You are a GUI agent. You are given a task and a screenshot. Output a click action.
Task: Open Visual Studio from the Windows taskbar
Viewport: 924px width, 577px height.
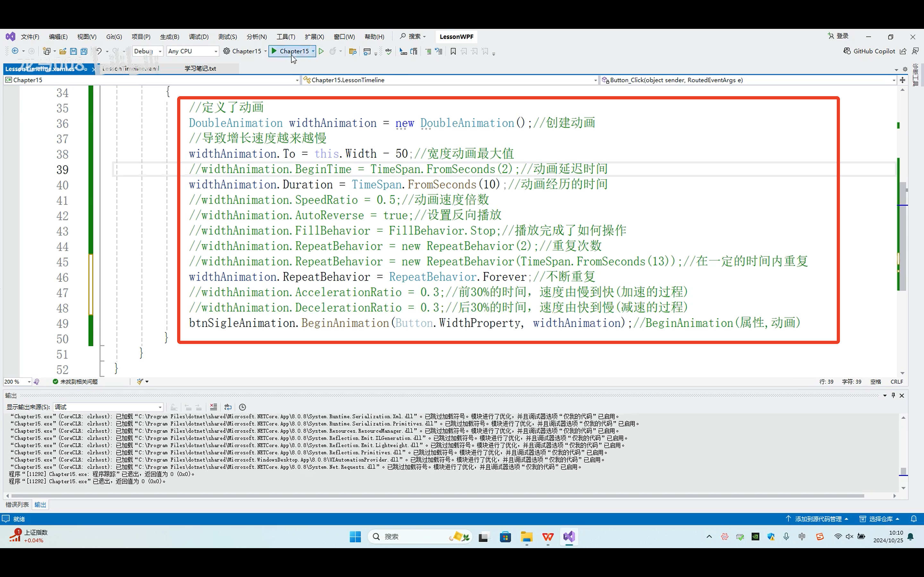point(569,537)
